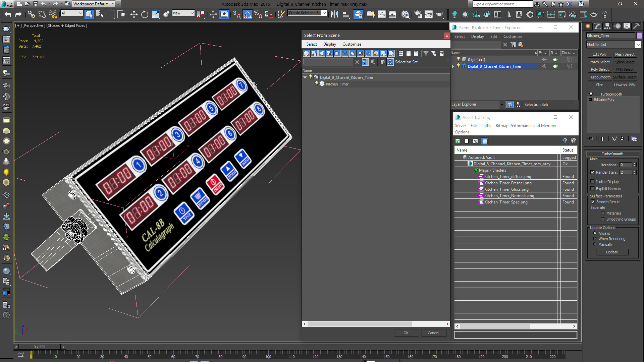Collapse the Digital_8_Channel_Kitchen_Timer tree node
The width and height of the screenshot is (644, 362).
click(x=305, y=77)
